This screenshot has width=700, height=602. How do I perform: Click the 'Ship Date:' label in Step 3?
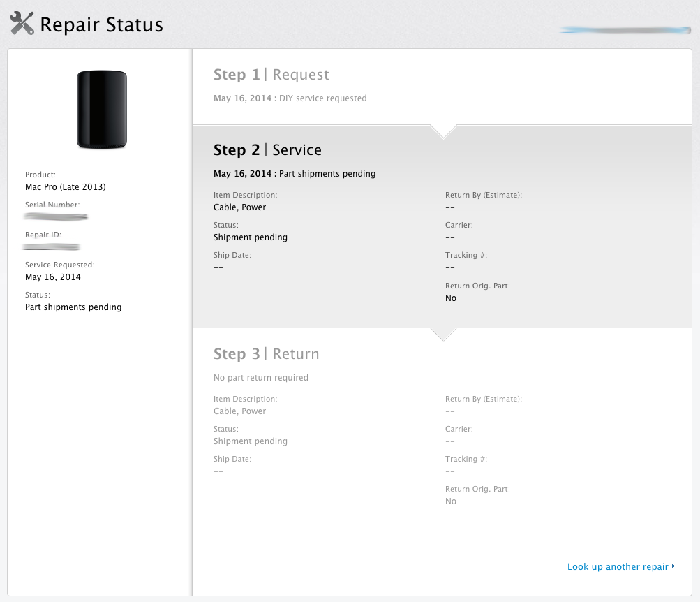232,459
